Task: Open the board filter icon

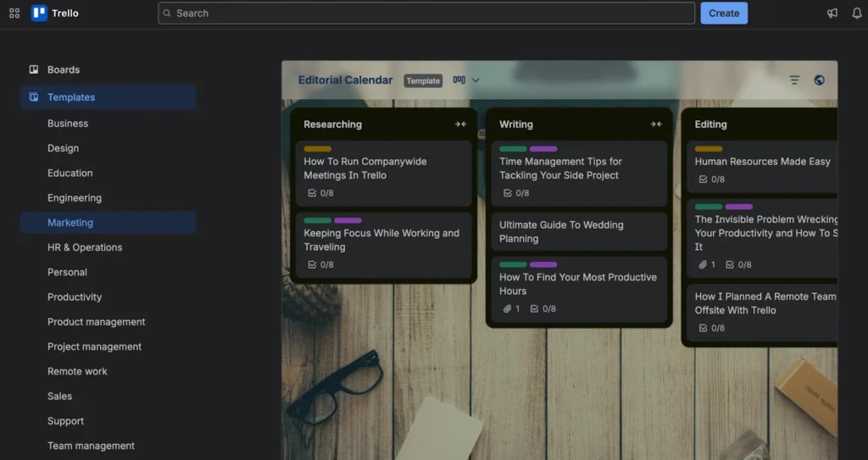Action: pos(794,80)
